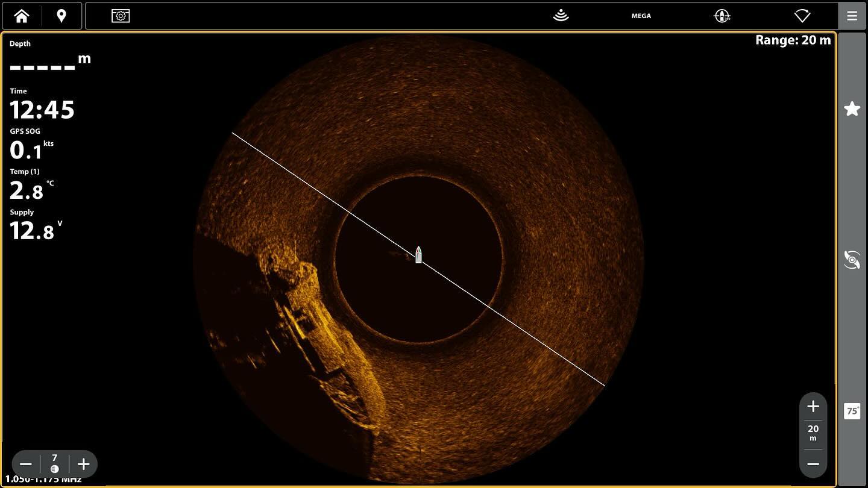The width and height of the screenshot is (868, 488).
Task: Open the hamburger menu
Action: click(x=852, y=16)
